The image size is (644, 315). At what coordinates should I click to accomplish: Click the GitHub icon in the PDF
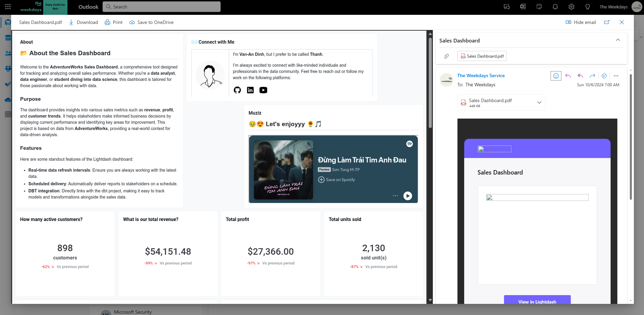tap(237, 90)
